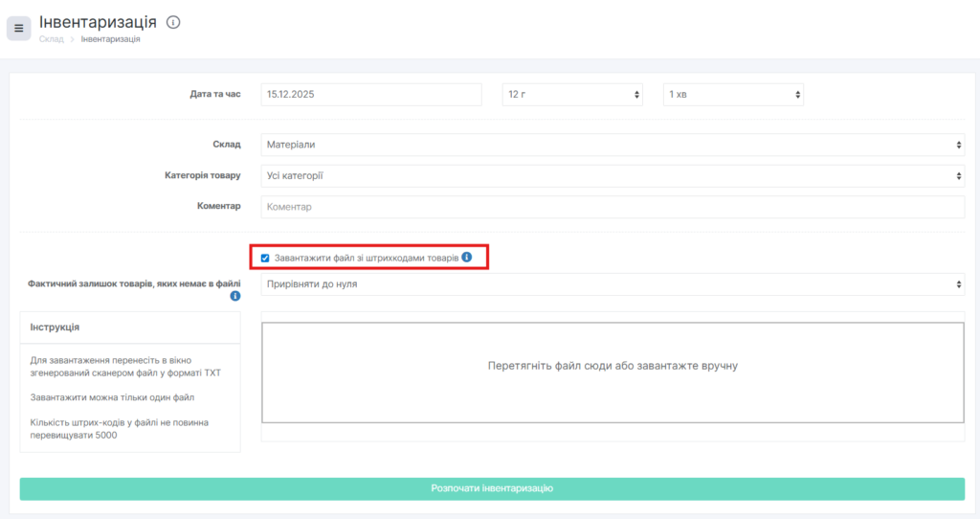Image resolution: width=980 pixels, height=519 pixels.
Task: Open the 'Прирівняти до нуля' dropdown
Action: point(612,284)
